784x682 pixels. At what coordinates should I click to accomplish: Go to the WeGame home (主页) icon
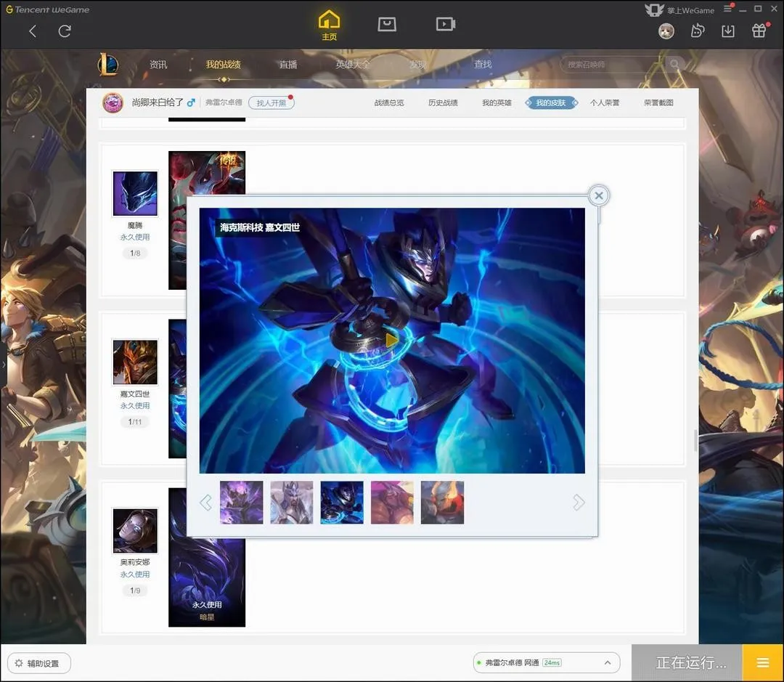329,24
